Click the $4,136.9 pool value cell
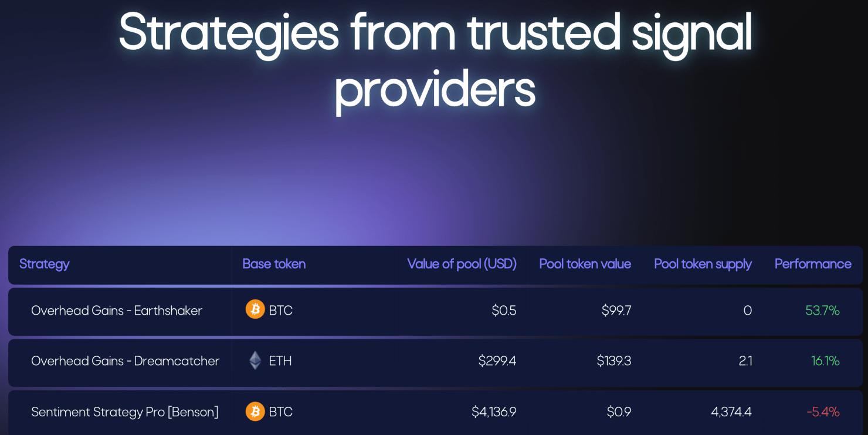This screenshot has height=435, width=868. [494, 412]
